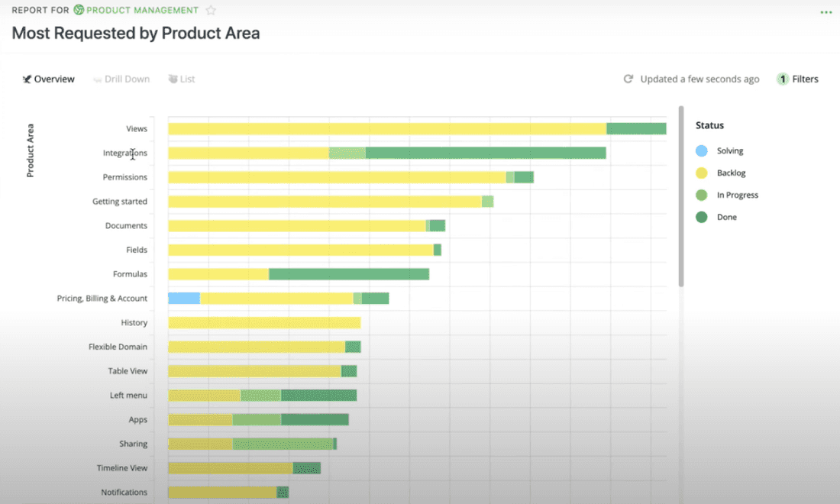
Task: Click the Updated a few seconds ago text
Action: pos(699,79)
